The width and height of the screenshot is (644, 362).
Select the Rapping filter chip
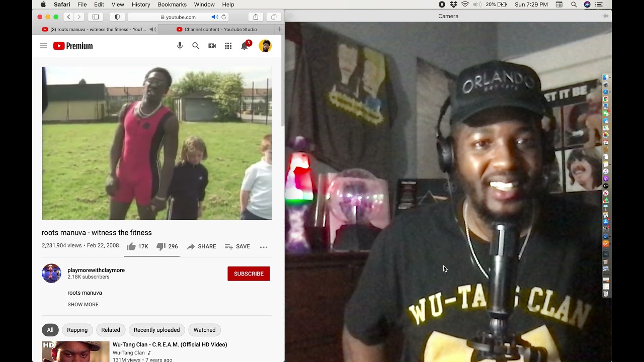(x=77, y=330)
